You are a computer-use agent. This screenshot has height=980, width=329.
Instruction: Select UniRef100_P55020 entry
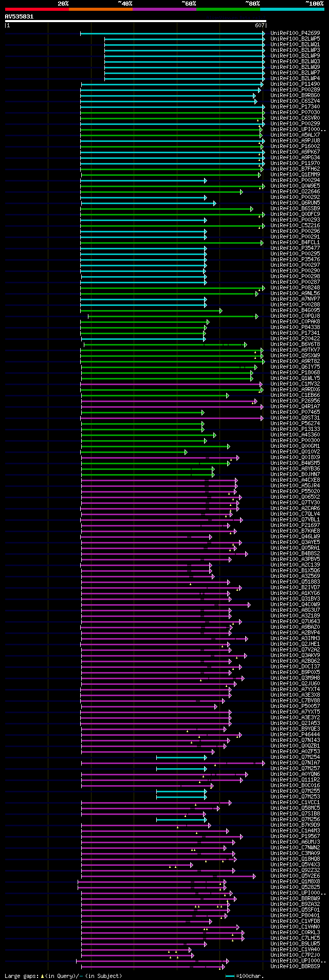click(x=295, y=491)
